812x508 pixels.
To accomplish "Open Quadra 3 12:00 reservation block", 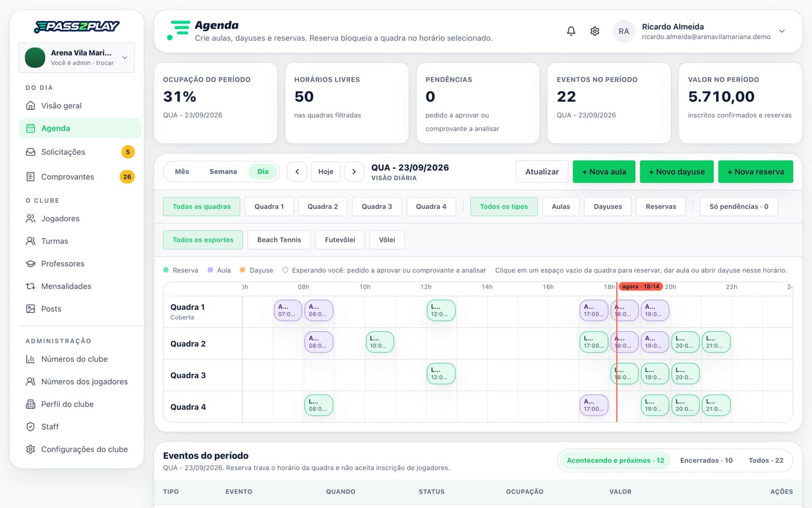I will [441, 373].
